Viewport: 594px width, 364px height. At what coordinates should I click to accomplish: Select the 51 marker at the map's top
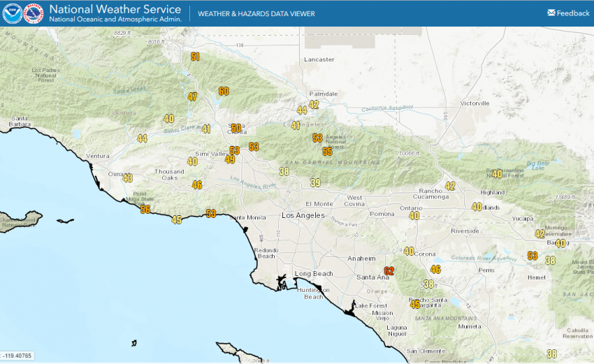[x=195, y=57]
